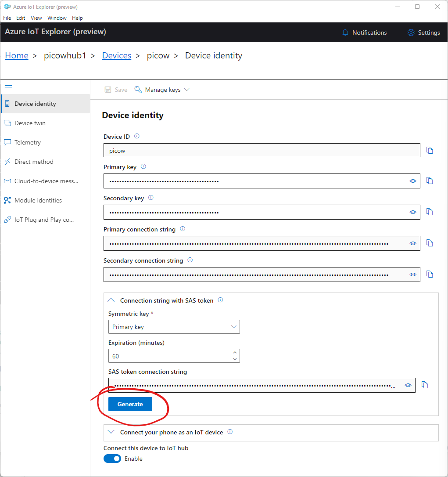This screenshot has width=448, height=477.
Task: Collapse Connection string with SAS token section
Action: pos(111,300)
